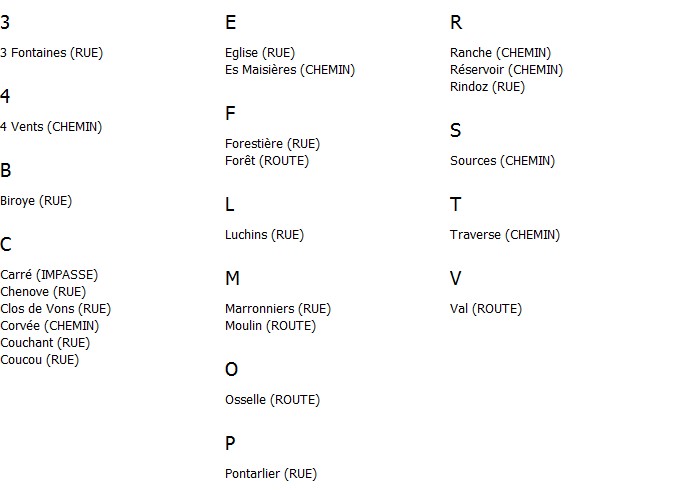Select Eglise (RUE) in the list
Screen dimensions: 675x490
point(260,53)
